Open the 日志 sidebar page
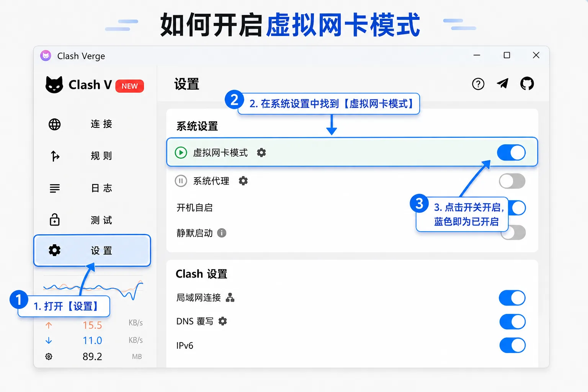The width and height of the screenshot is (588, 392). point(92,188)
